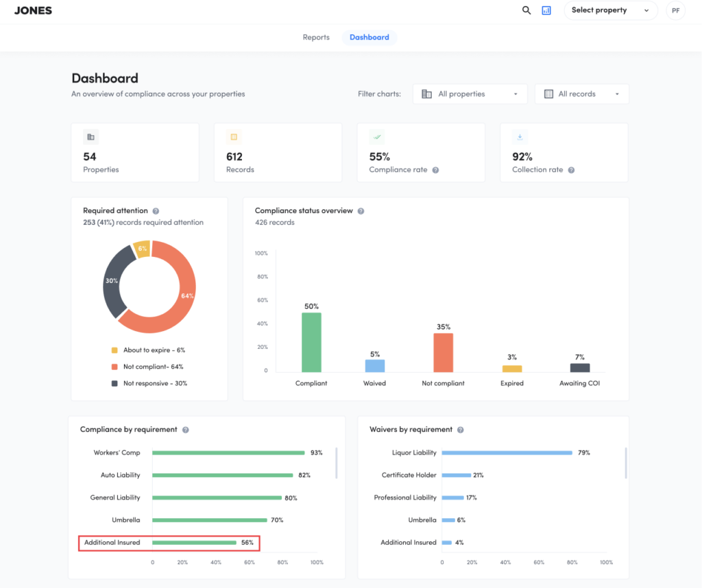The height and width of the screenshot is (588, 702).
Task: Click the Collection rate download icon
Action: 520,137
